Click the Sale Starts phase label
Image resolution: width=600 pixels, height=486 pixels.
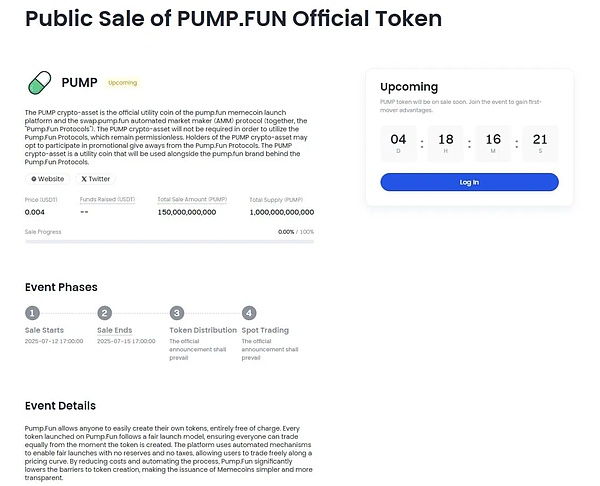(x=44, y=330)
